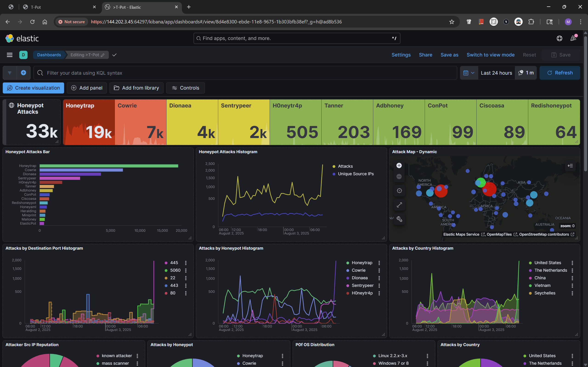Expand the map layers panel icon
588x367 pixels.
[570, 166]
